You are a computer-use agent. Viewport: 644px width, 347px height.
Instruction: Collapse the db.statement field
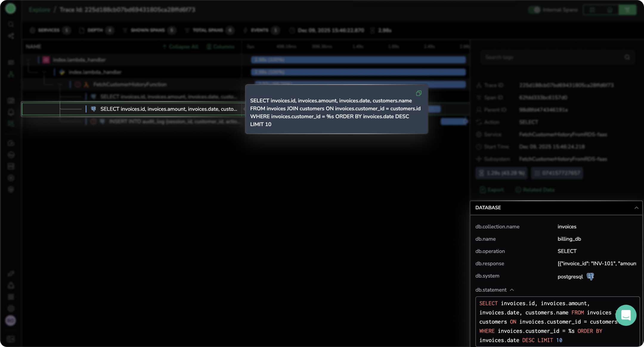[x=512, y=290]
